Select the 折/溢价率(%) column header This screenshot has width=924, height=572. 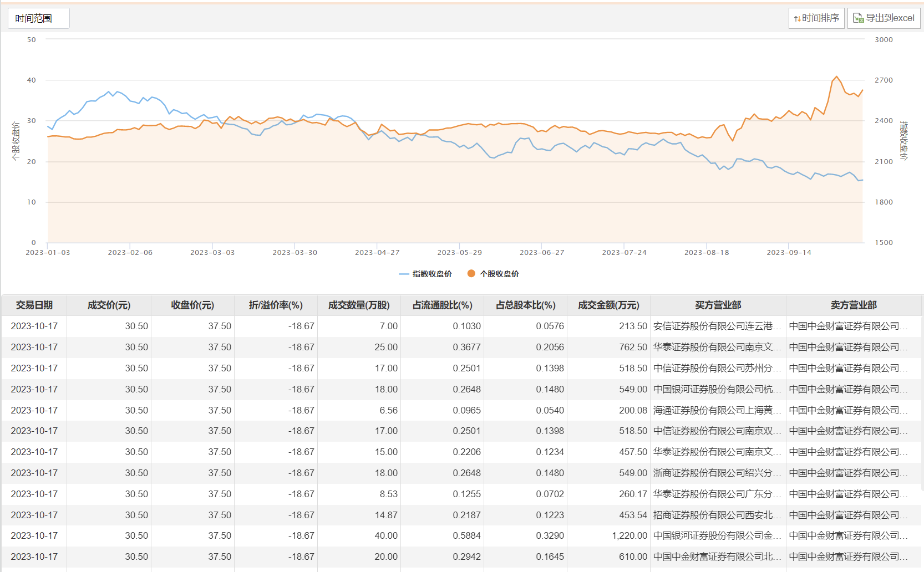coord(276,305)
